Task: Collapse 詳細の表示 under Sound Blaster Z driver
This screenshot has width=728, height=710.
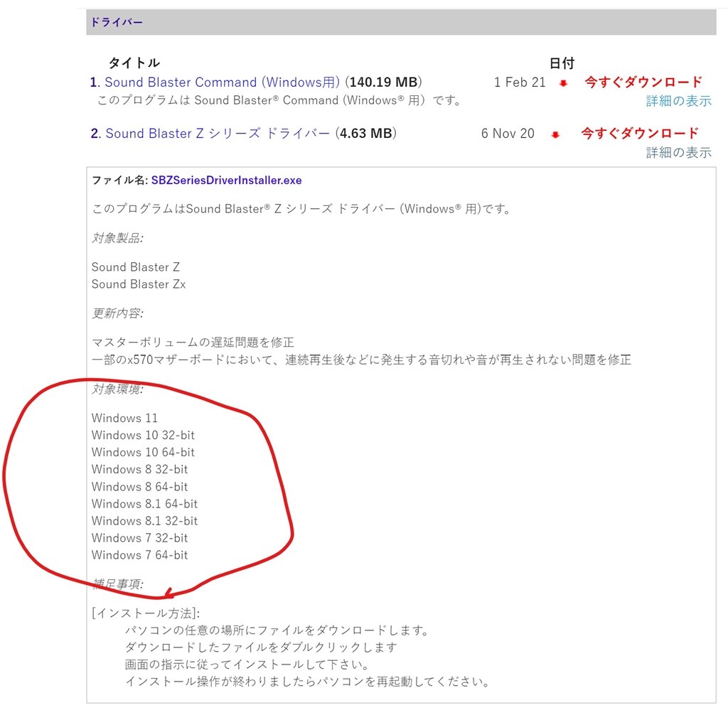Action: coord(678,153)
